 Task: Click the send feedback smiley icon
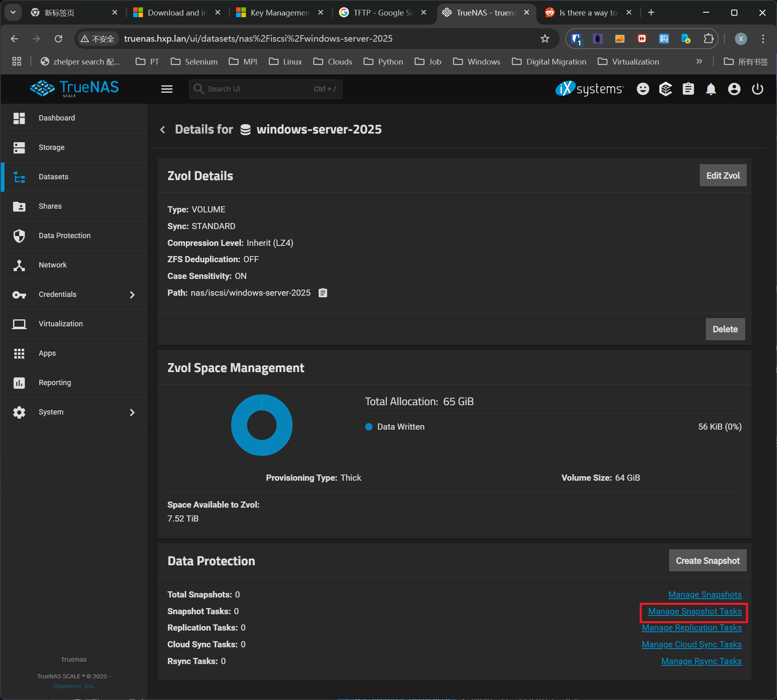pyautogui.click(x=643, y=89)
